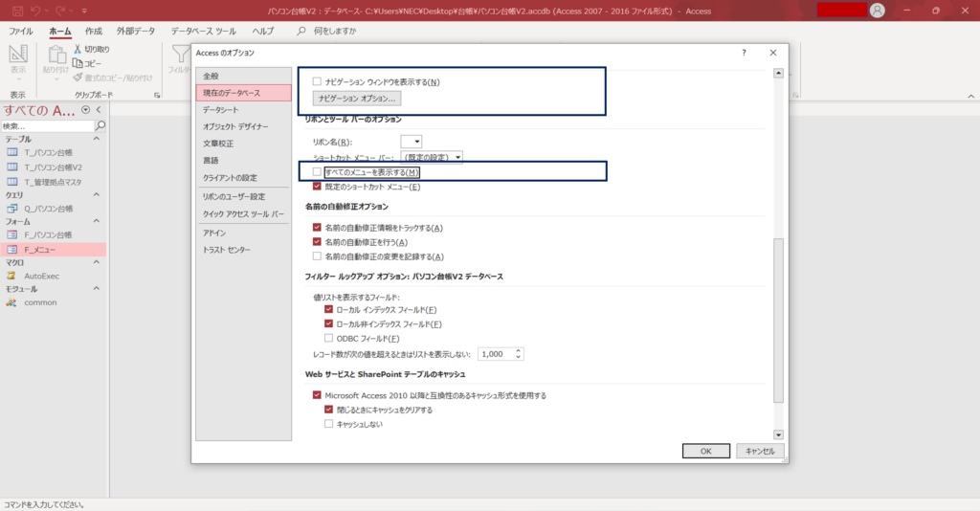The height and width of the screenshot is (511, 980).
Task: Toggle すべてのメニューを表示する checkbox
Action: pos(317,172)
